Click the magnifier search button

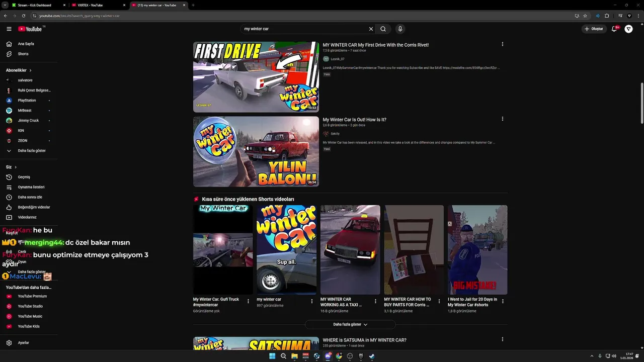pyautogui.click(x=383, y=29)
